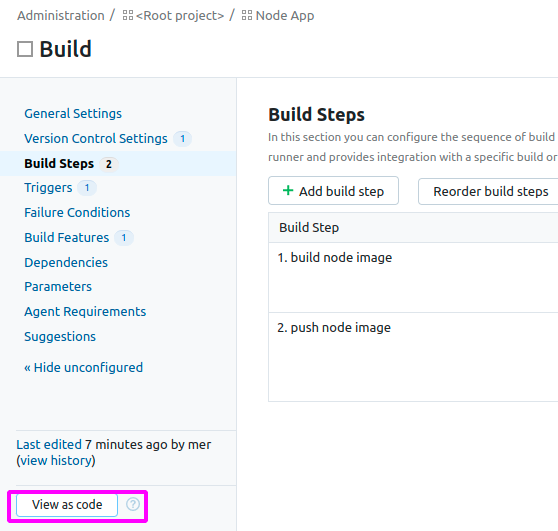The width and height of the screenshot is (558, 531).
Task: Click the Triggers count badge
Action: click(x=87, y=188)
